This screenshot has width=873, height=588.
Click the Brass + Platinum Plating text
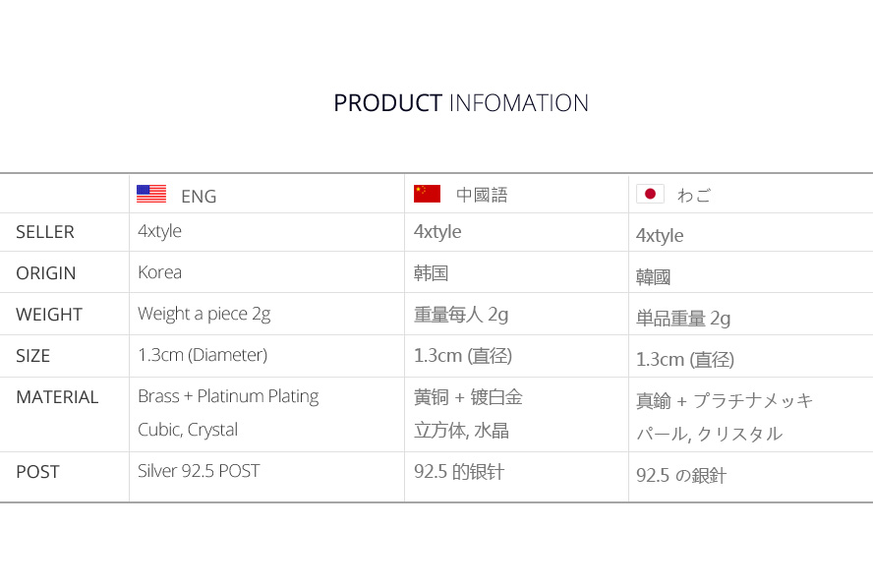228,396
